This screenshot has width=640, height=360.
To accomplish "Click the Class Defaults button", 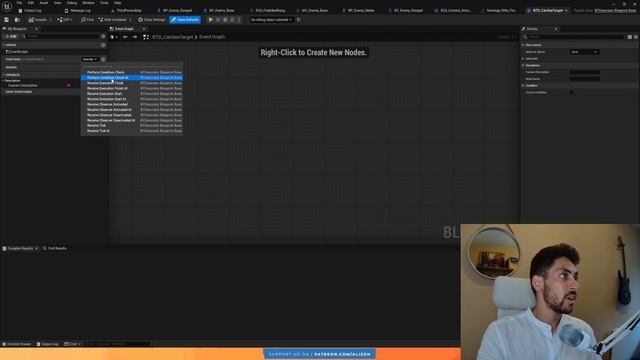I will point(185,20).
